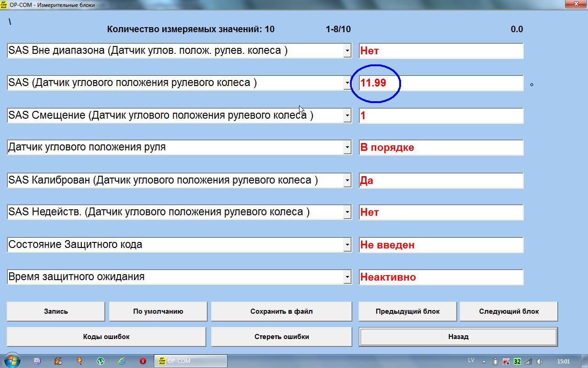This screenshot has width=588, height=368.
Task: Click the 'Неактивно' value field
Action: coord(441,277)
